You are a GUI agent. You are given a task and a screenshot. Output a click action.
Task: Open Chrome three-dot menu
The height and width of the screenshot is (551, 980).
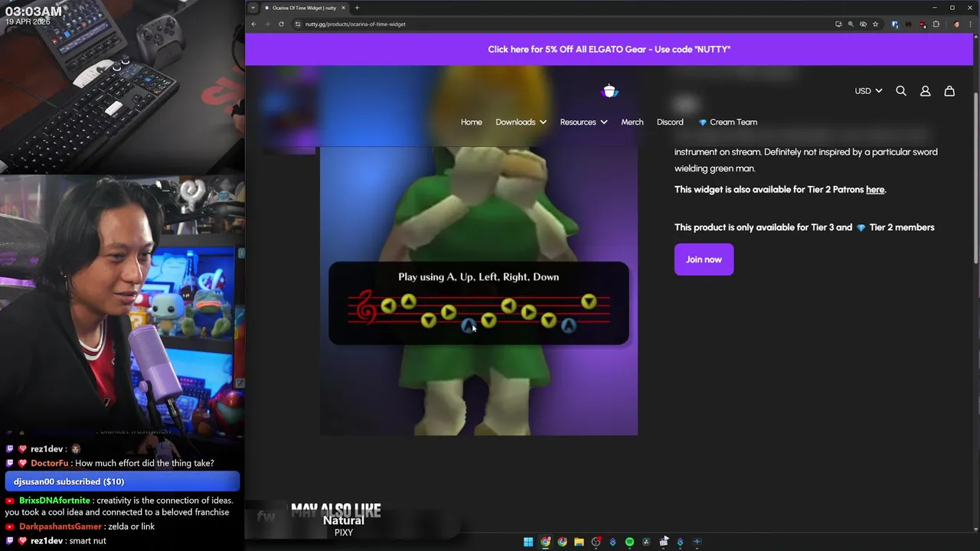coord(970,24)
